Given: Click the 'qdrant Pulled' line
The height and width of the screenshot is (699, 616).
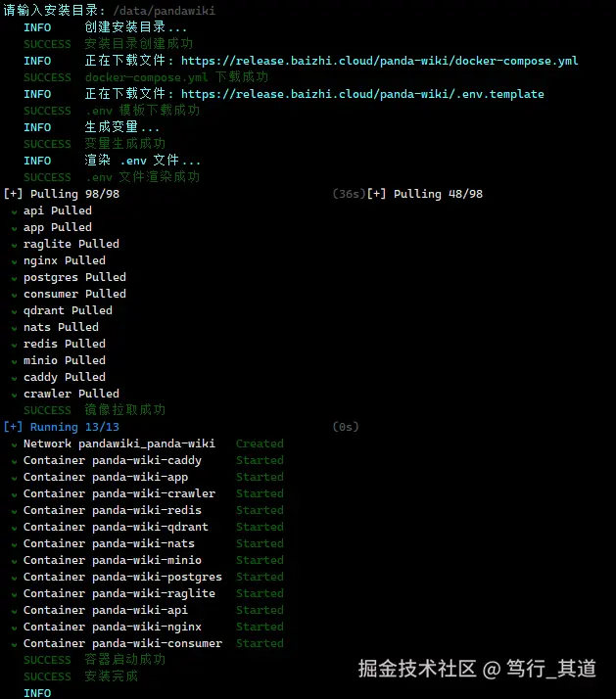Looking at the screenshot, I should click(68, 310).
